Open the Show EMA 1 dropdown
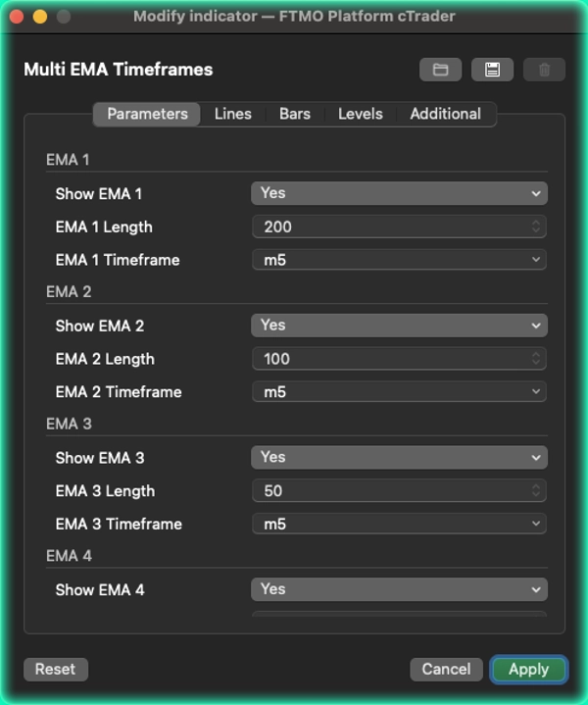 coord(399,193)
